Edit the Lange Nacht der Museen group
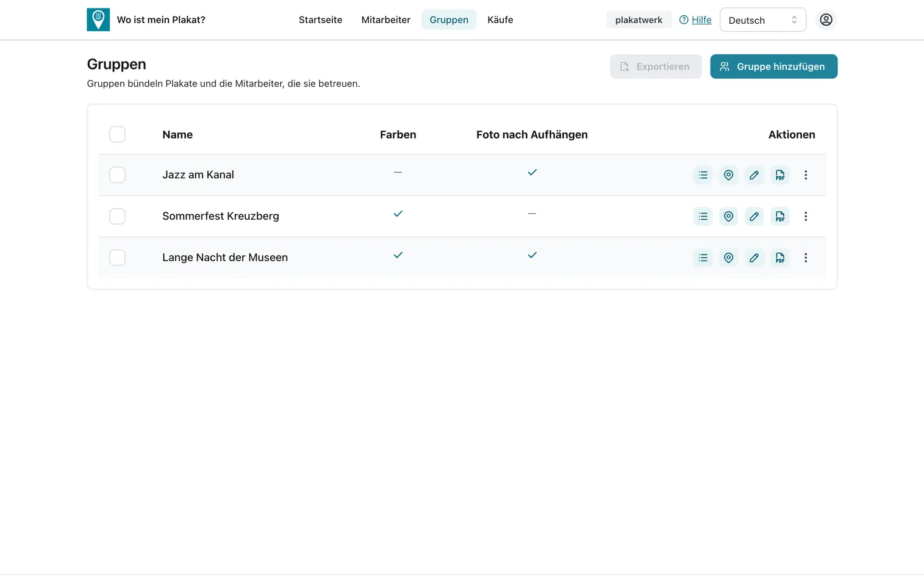 tap(754, 258)
